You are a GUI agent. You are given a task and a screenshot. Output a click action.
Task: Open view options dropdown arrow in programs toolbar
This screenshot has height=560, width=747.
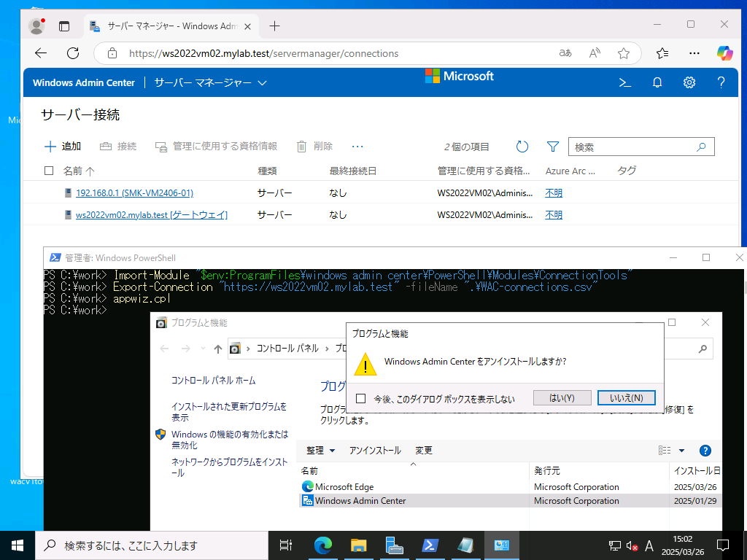pyautogui.click(x=681, y=451)
